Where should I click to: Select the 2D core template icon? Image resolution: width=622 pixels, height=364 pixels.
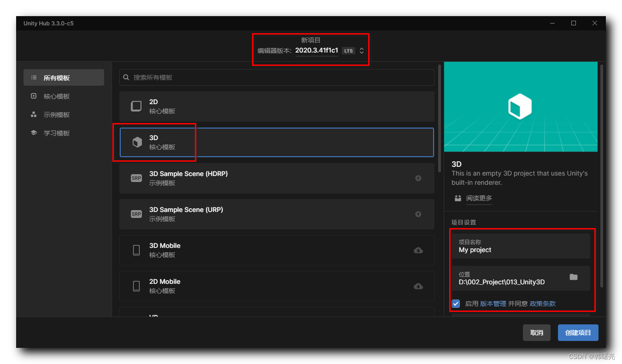(136, 106)
